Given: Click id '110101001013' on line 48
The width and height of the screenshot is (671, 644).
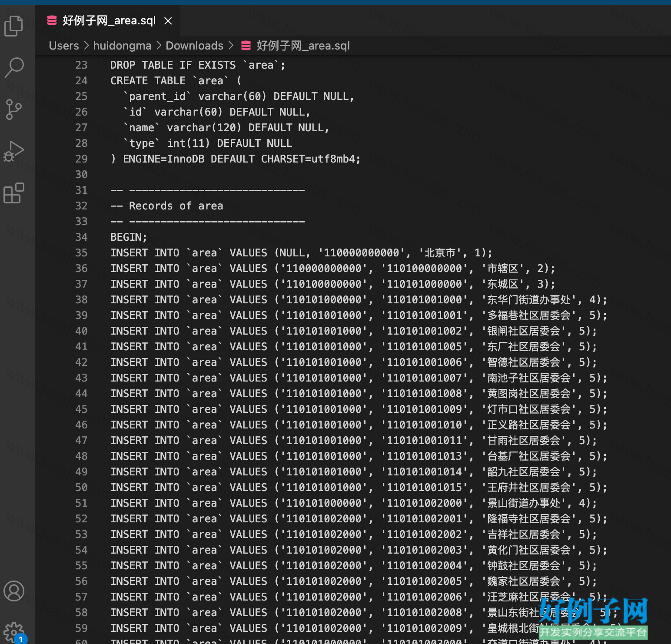Looking at the screenshot, I should coord(425,456).
